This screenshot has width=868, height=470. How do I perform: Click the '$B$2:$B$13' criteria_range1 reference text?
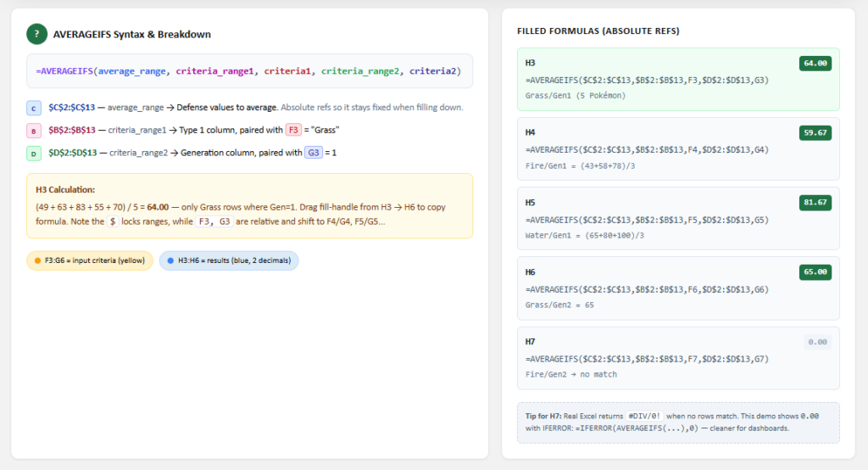[x=72, y=131]
